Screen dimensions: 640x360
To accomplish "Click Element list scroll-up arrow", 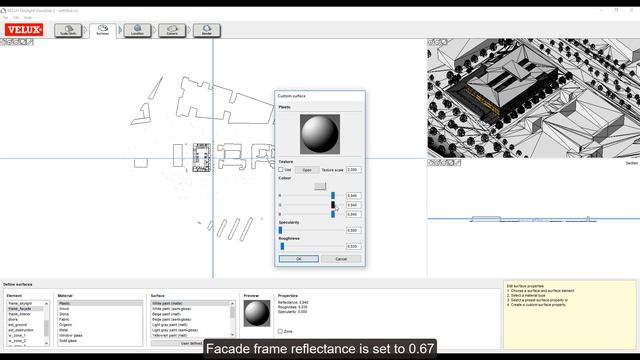I will point(46,304).
